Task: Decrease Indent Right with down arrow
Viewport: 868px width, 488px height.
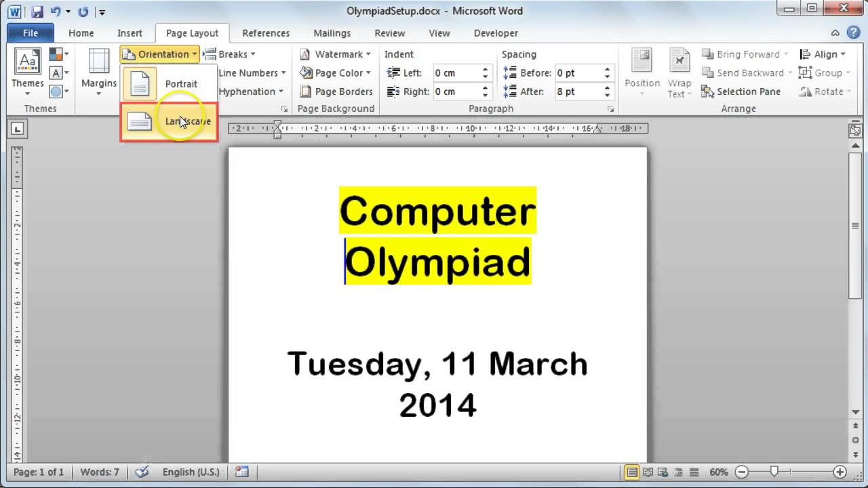Action: 485,96
